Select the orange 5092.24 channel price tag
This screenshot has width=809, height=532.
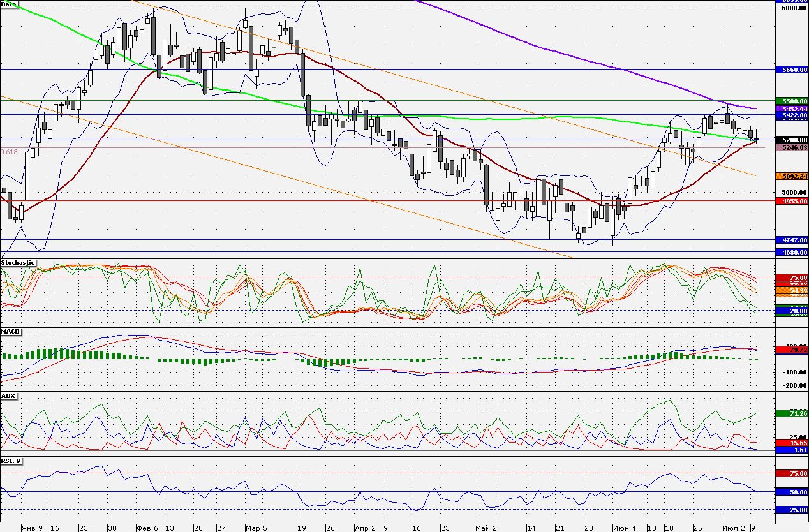(x=792, y=175)
